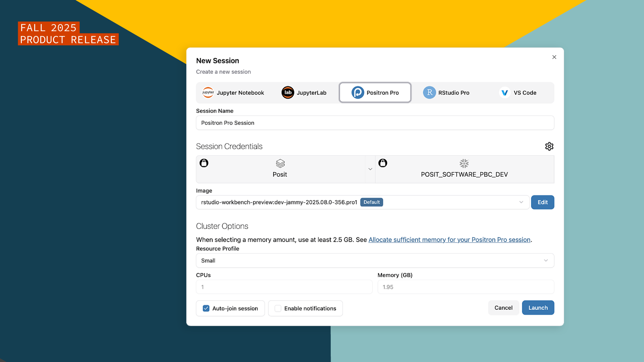The height and width of the screenshot is (362, 644).
Task: Click the JupyterLab logo icon
Action: (x=288, y=93)
